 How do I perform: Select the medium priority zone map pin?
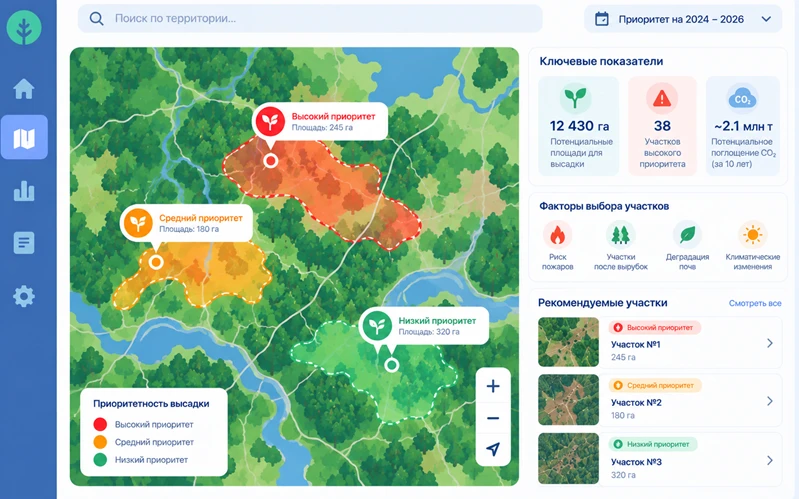click(x=156, y=262)
